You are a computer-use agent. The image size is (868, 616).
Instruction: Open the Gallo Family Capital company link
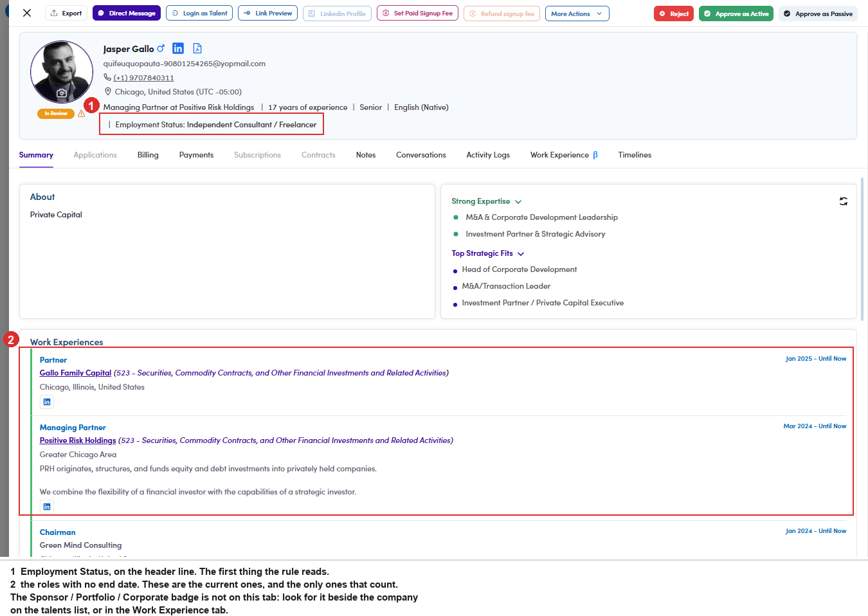pos(75,373)
